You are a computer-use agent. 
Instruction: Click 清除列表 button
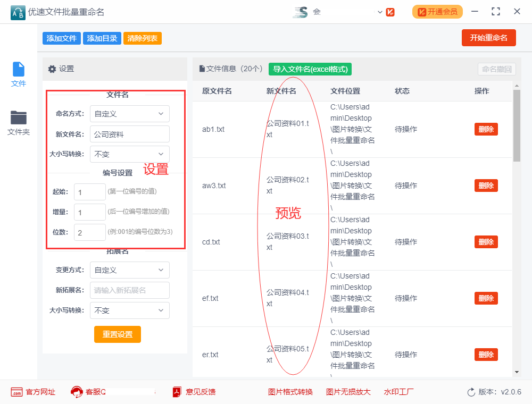click(x=143, y=38)
